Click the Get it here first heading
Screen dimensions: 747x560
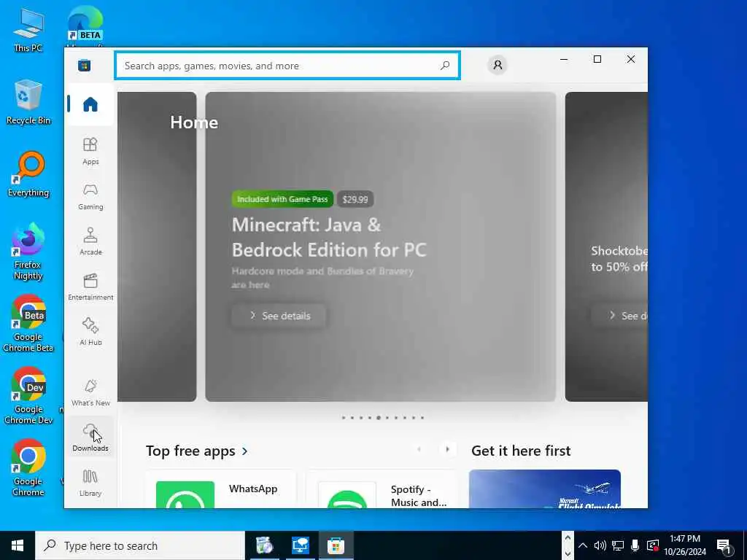[x=521, y=451]
